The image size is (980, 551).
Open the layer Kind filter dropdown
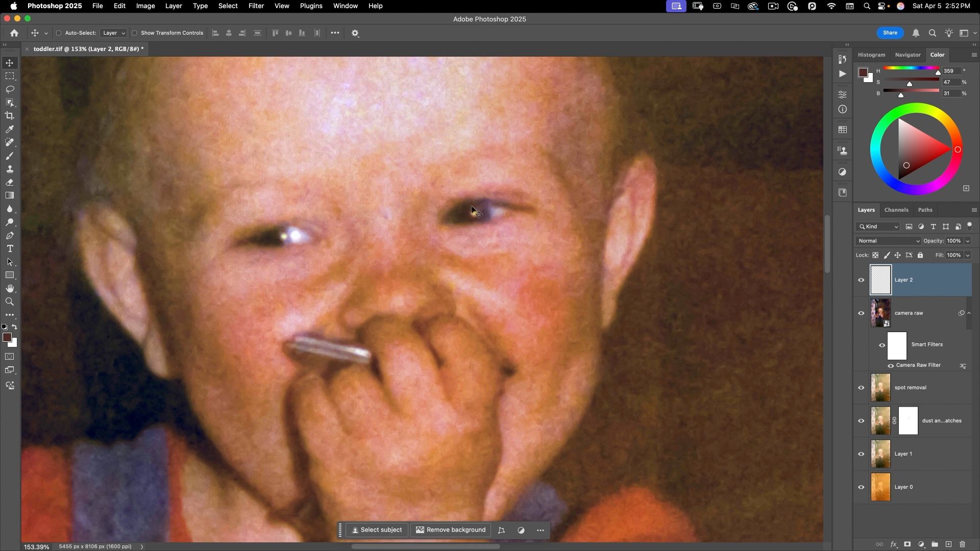(x=878, y=227)
